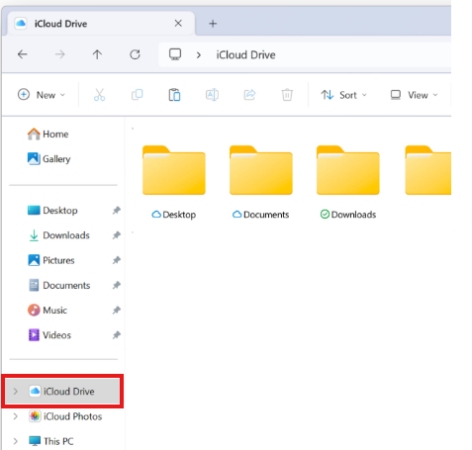Select This PC in navigation pane
The image size is (472, 450).
51,441
